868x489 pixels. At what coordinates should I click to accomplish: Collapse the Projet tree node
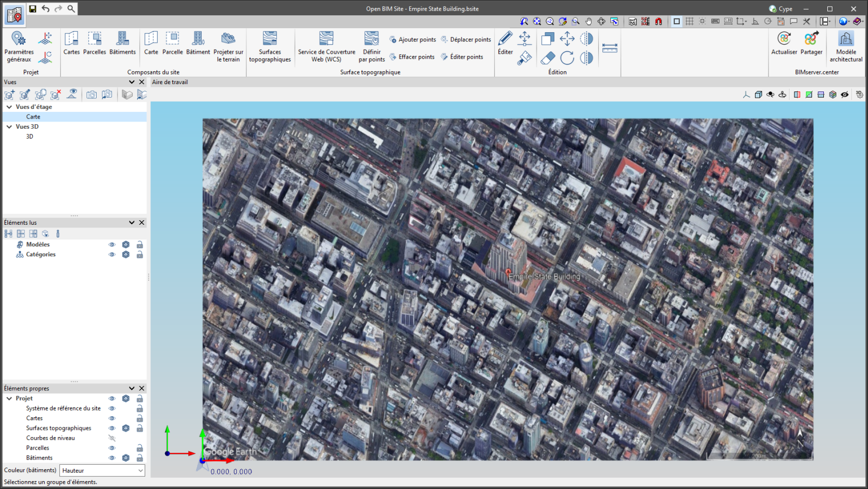tap(9, 399)
